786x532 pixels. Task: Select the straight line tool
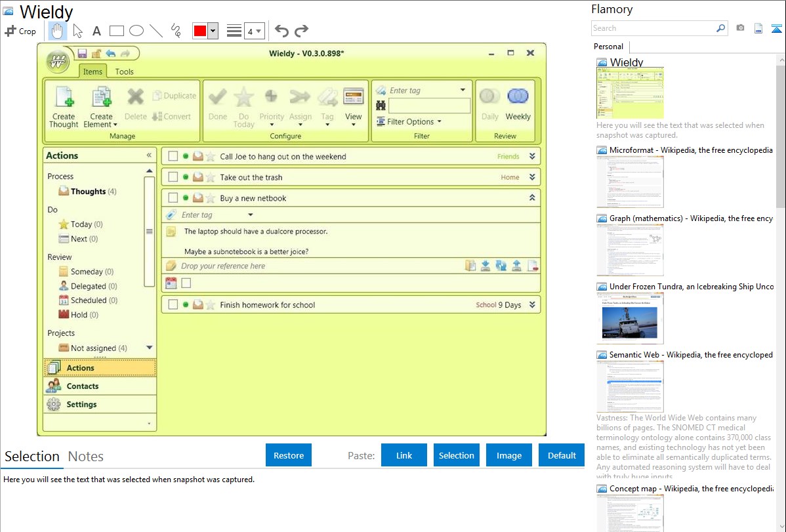point(156,31)
